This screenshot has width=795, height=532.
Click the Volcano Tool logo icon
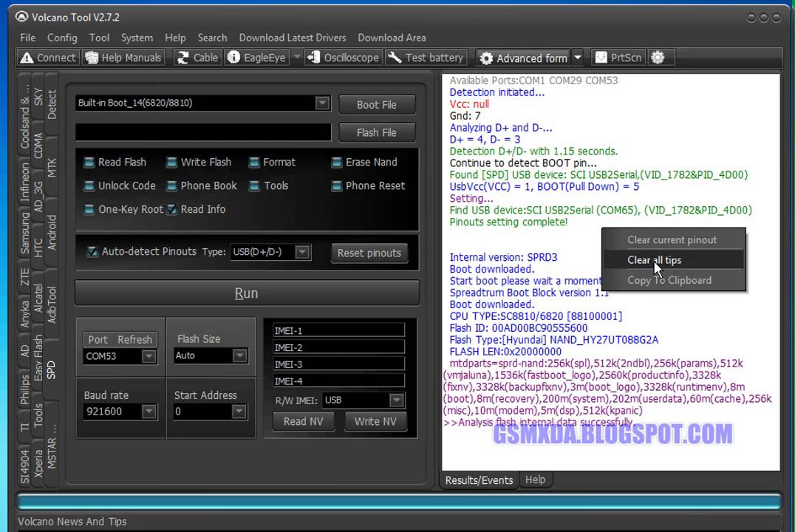(21, 17)
